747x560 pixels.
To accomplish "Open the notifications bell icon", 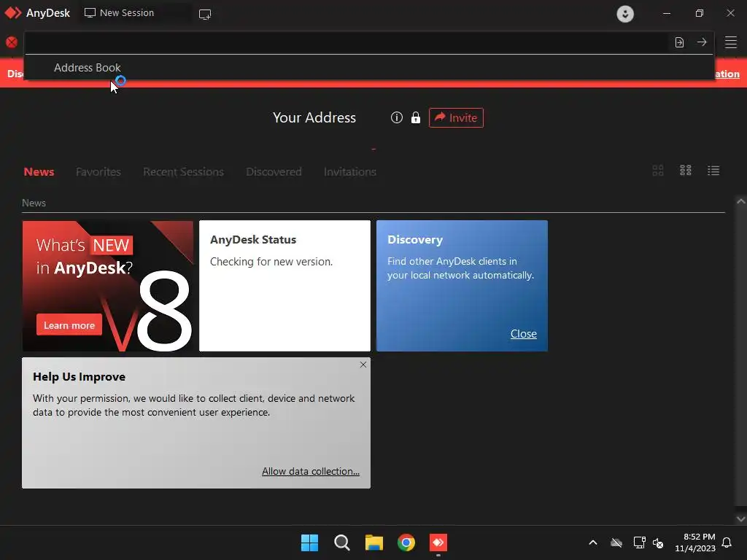I will 727,542.
